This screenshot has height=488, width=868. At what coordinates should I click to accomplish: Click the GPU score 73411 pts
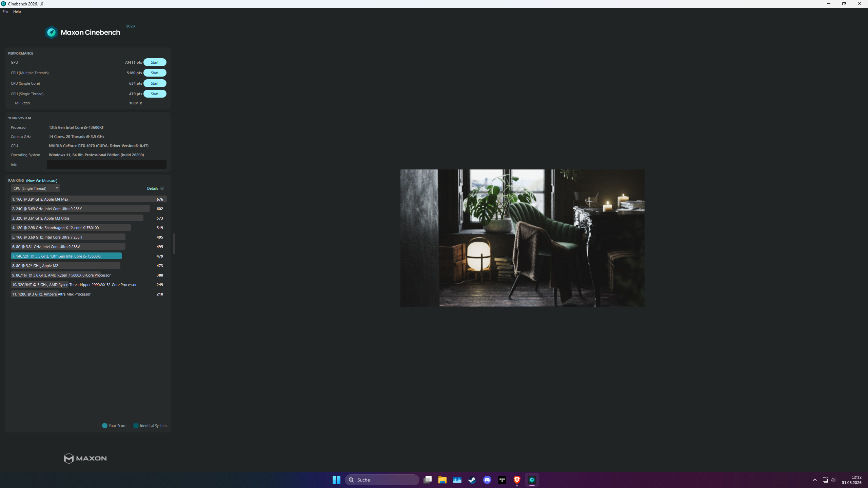point(133,62)
